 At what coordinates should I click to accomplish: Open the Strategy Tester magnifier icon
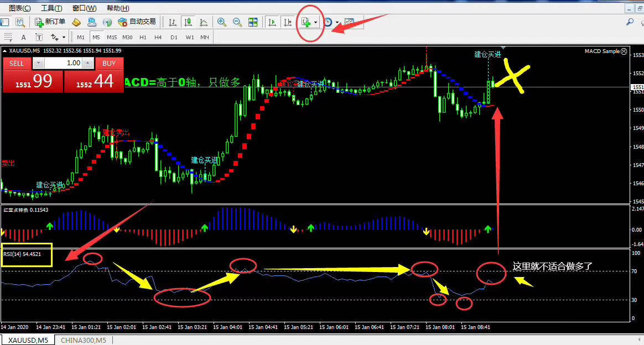pos(20,22)
